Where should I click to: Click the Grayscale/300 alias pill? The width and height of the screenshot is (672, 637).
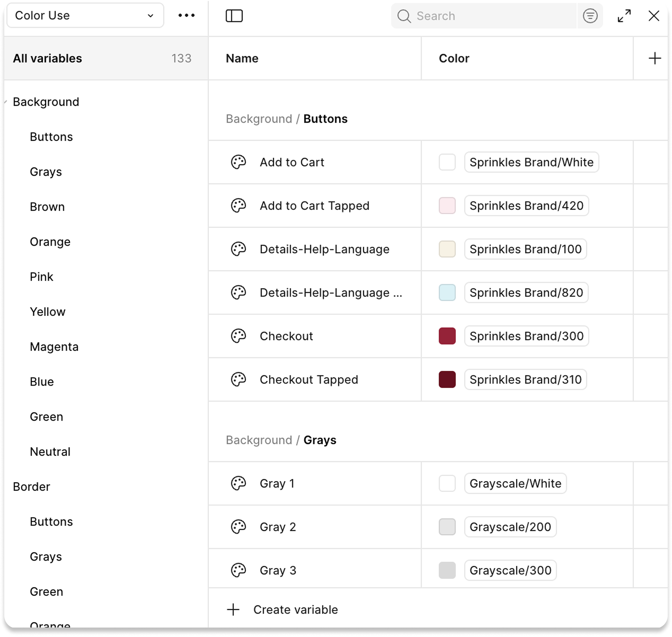(x=510, y=570)
